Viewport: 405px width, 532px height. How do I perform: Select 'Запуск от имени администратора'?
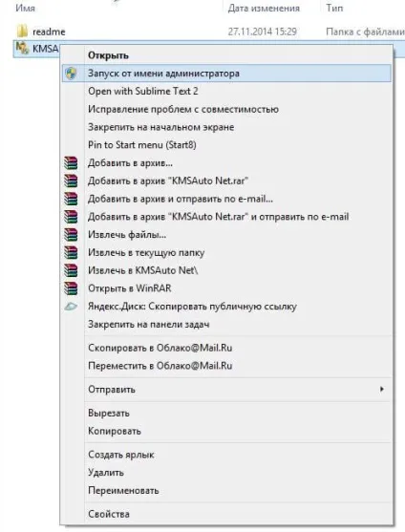coord(226,74)
